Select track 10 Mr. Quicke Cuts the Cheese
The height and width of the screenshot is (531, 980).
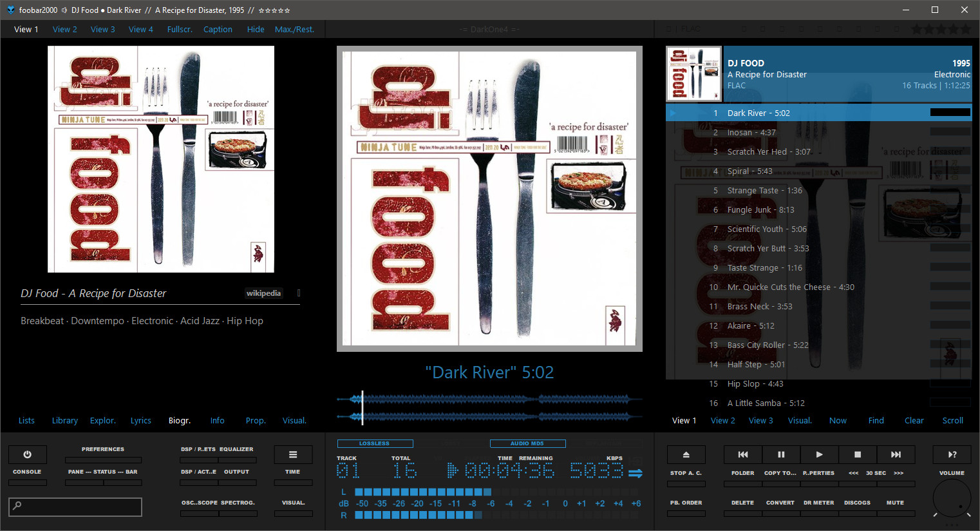[818, 287]
